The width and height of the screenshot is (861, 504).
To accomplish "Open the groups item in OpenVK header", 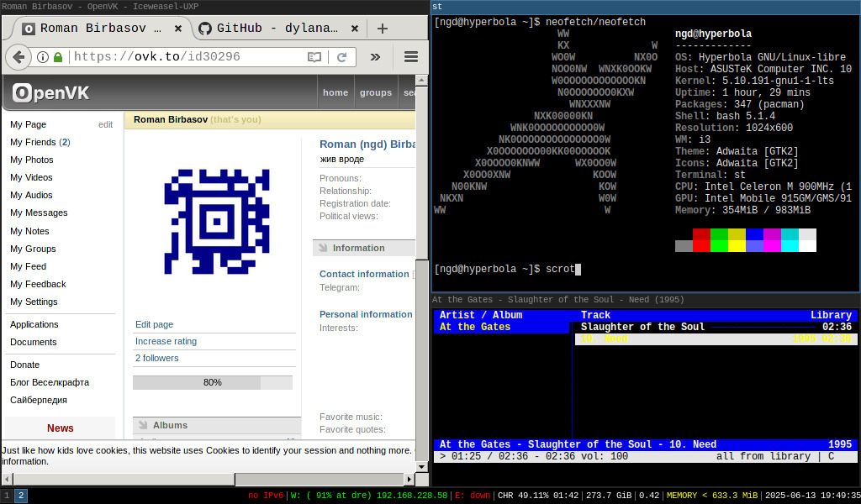I will 375,92.
